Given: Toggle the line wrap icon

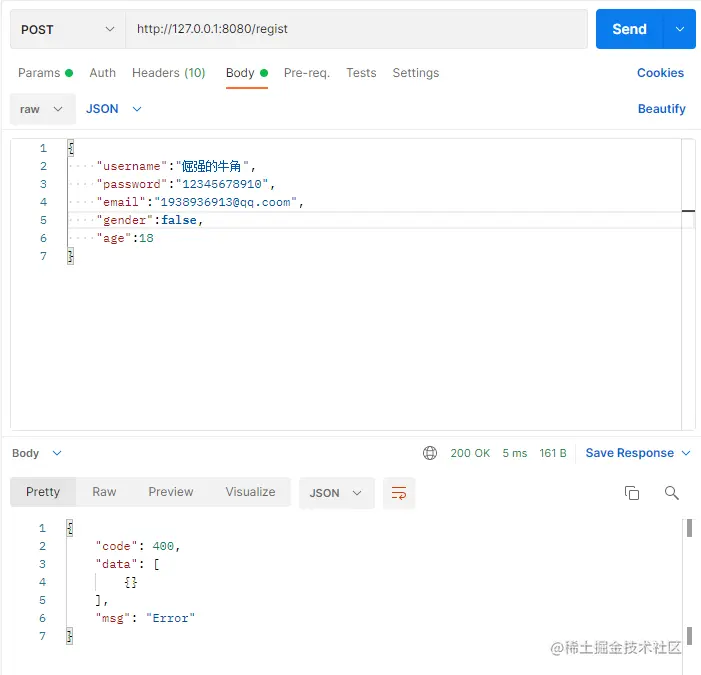Looking at the screenshot, I should [x=399, y=493].
